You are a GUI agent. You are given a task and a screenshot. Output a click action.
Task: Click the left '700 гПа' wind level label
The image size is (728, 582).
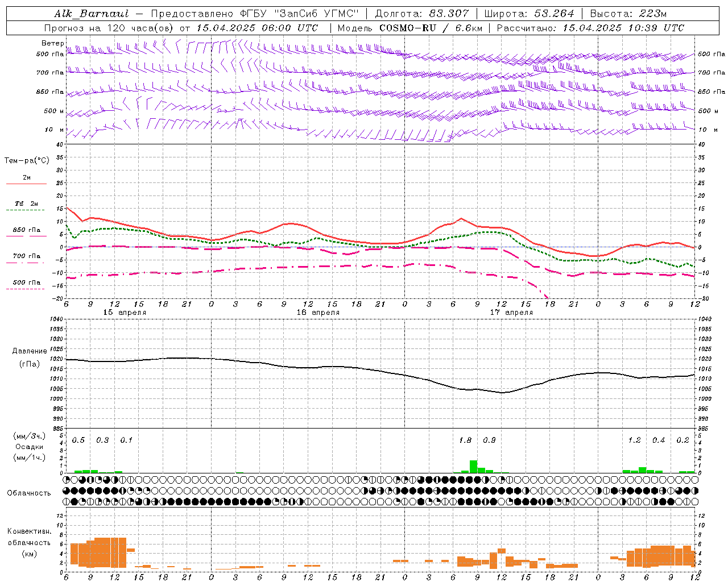pyautogui.click(x=50, y=73)
